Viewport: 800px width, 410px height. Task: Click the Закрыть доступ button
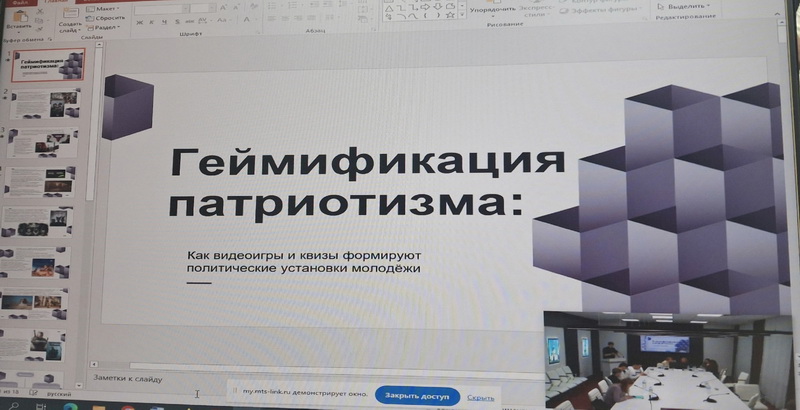click(x=418, y=396)
